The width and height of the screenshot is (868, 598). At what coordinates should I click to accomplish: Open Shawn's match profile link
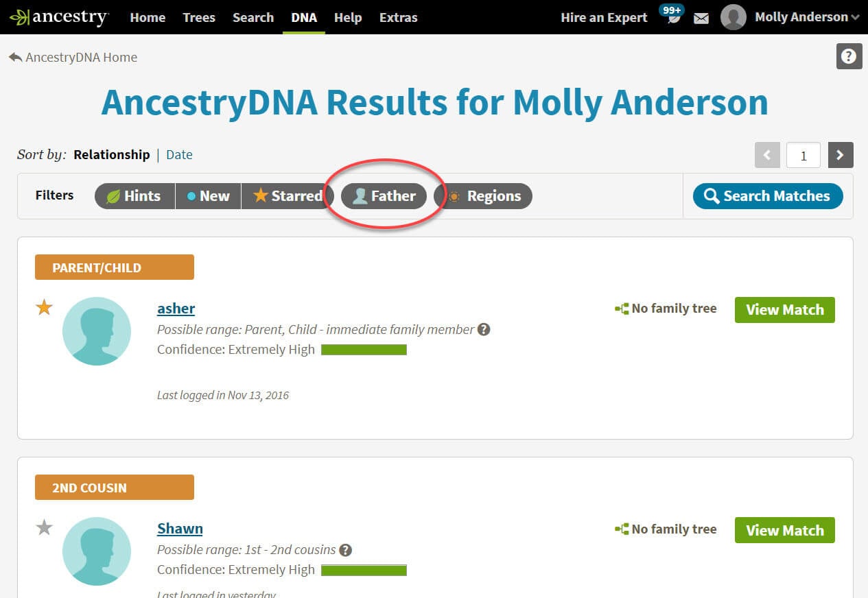coord(180,528)
